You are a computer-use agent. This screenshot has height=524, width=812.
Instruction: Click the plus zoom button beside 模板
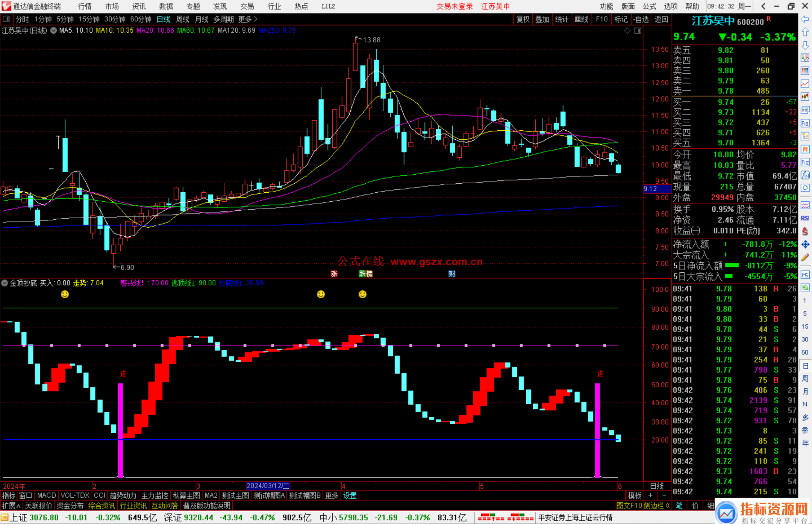click(x=650, y=495)
